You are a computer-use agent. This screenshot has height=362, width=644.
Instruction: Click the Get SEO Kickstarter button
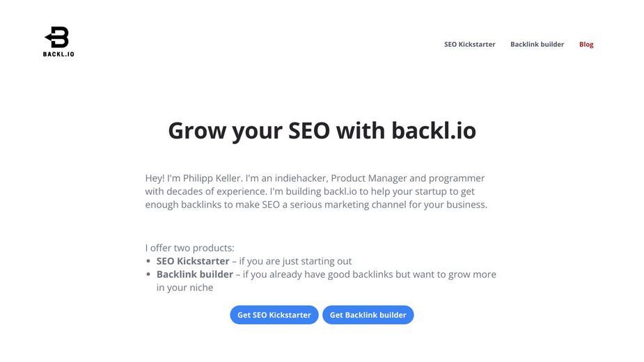274,315
